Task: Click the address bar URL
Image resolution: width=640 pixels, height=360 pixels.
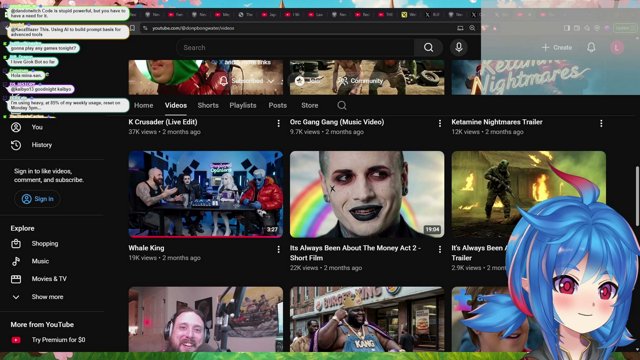Action: (x=193, y=28)
